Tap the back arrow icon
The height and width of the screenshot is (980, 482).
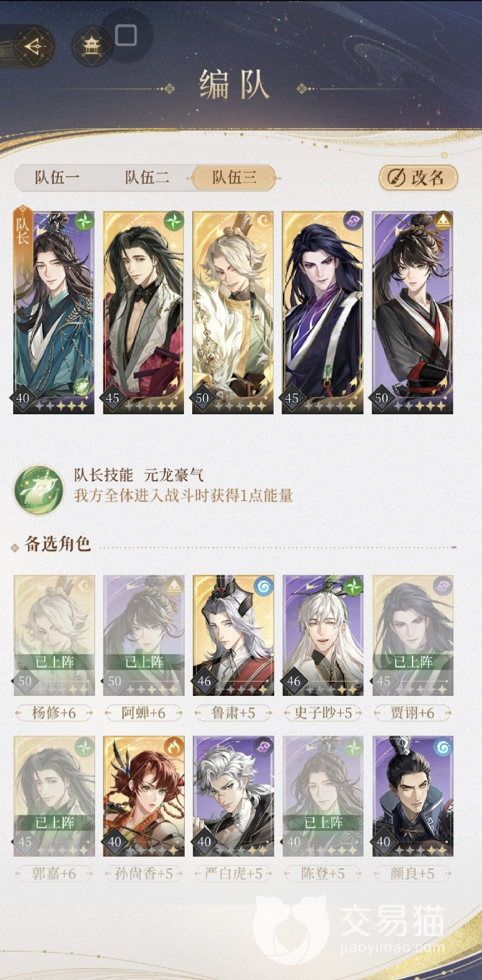coord(34,46)
